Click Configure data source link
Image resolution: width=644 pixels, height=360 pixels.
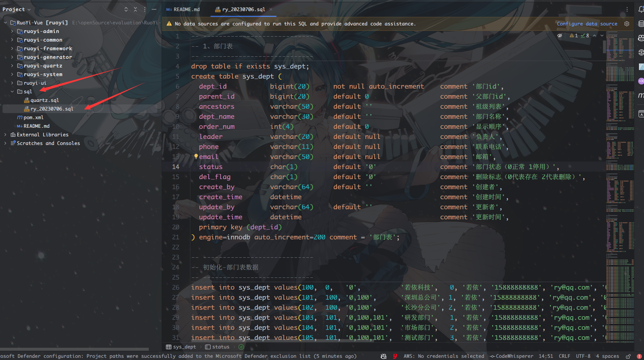587,24
